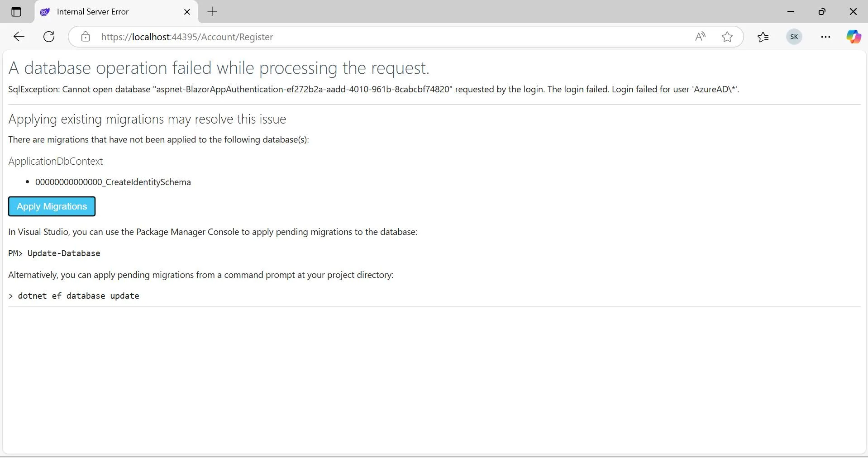Screen dimensions: 868x458
Task: View site information lock icon
Action: coord(86,37)
